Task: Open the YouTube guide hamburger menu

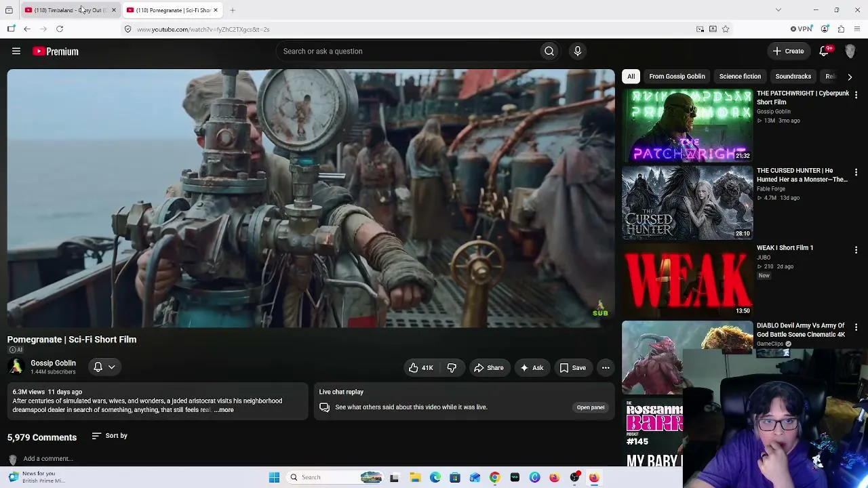Action: 16,51
